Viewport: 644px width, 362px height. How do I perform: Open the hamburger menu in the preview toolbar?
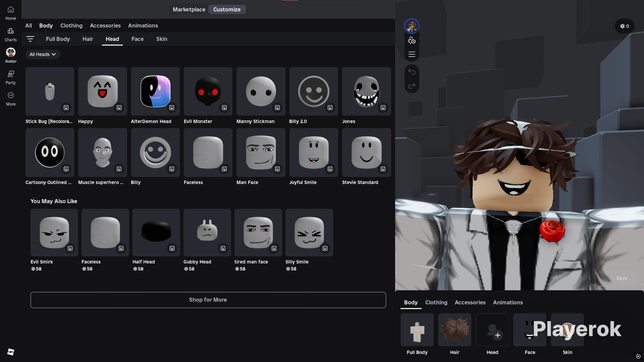(412, 54)
